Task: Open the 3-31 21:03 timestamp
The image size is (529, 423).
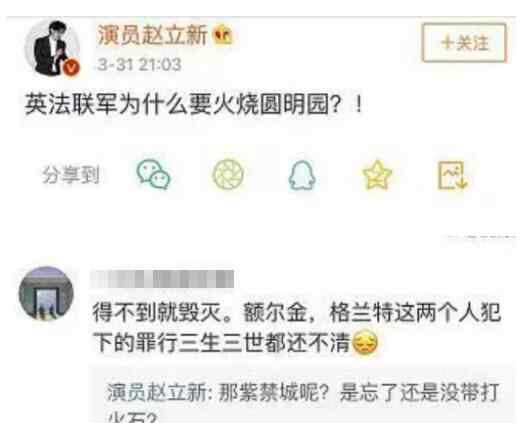Action: point(139,64)
